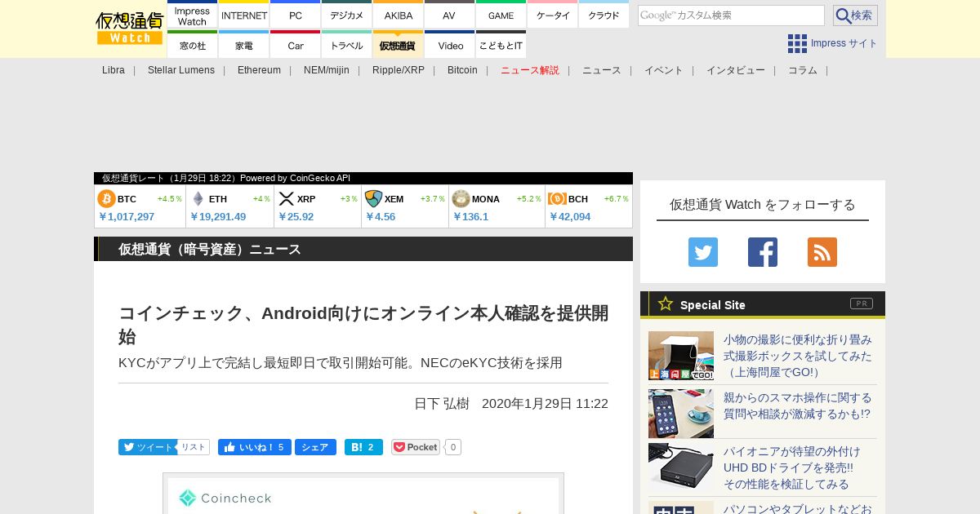This screenshot has width=980, height=514.
Task: Click the XRP coin icon
Action: (x=286, y=199)
